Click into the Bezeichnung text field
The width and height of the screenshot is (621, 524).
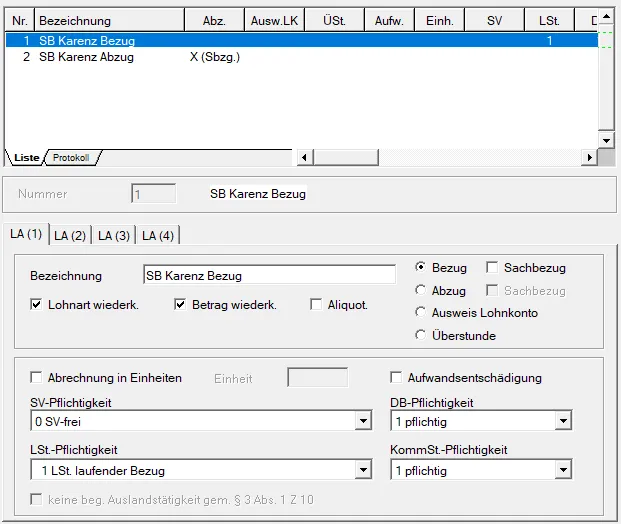click(269, 275)
